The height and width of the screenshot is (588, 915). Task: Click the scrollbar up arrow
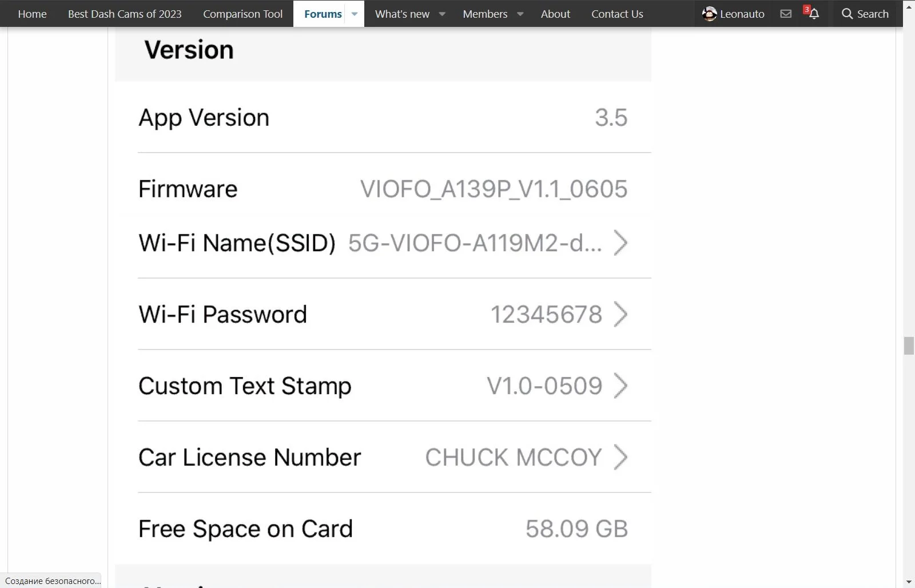tap(909, 7)
